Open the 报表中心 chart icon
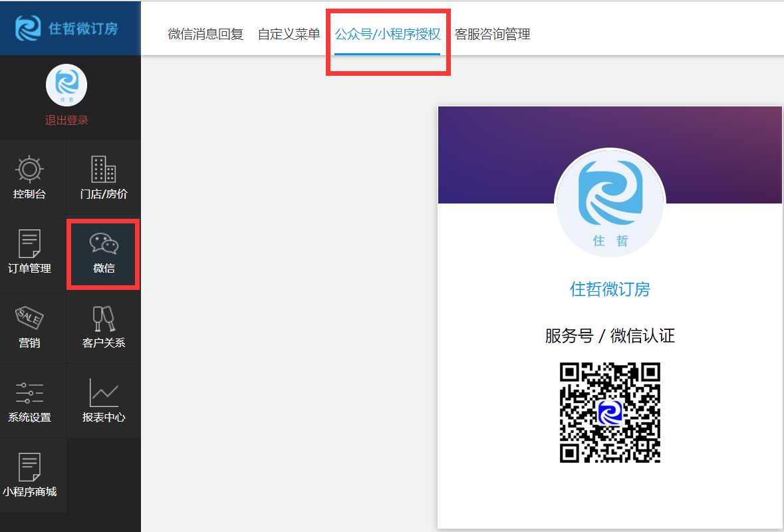784x532 pixels. pyautogui.click(x=104, y=392)
